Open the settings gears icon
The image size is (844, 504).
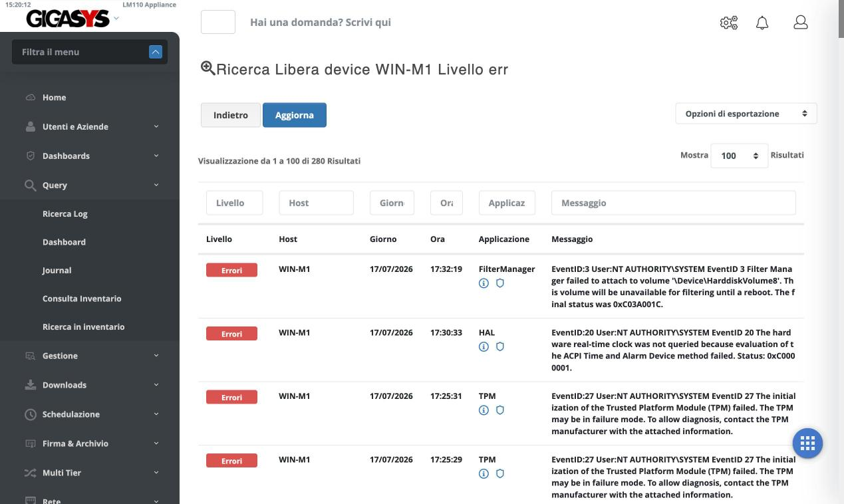click(x=729, y=23)
